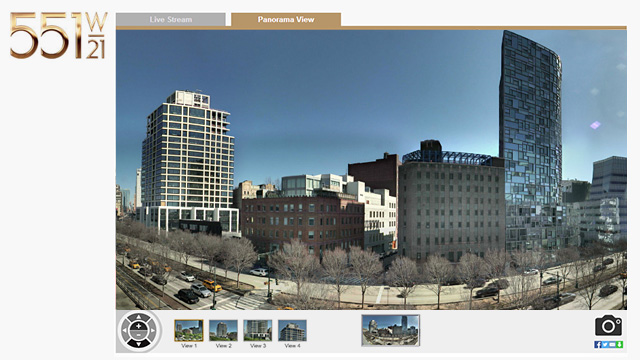Select the View 1 thumbnail

tap(189, 331)
